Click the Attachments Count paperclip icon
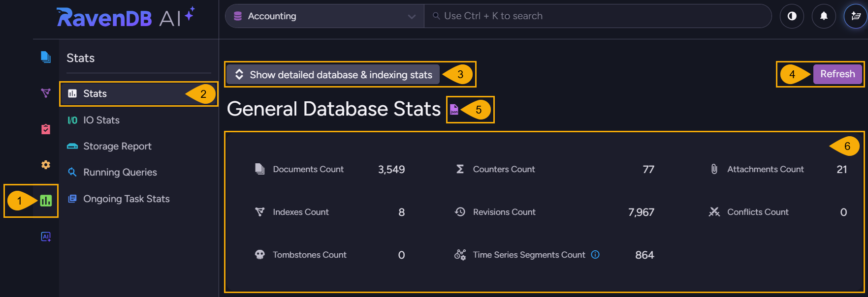This screenshot has width=868, height=297. pyautogui.click(x=714, y=169)
